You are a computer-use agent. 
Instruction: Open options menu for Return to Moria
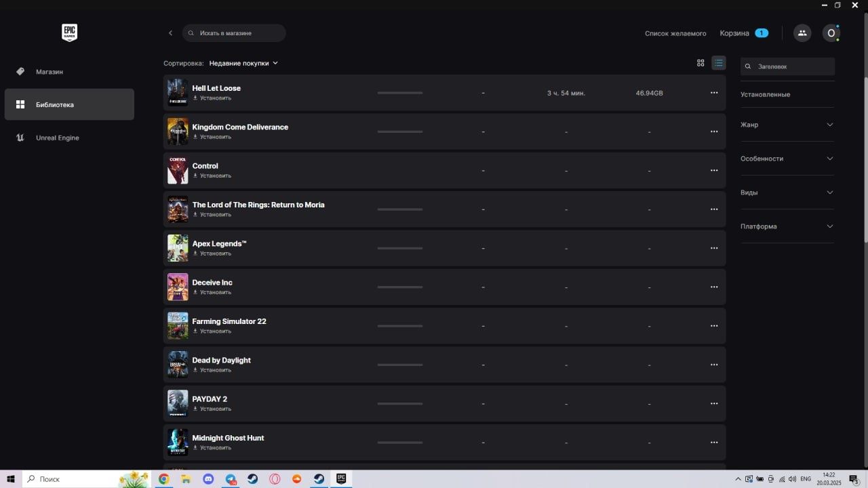tap(714, 209)
